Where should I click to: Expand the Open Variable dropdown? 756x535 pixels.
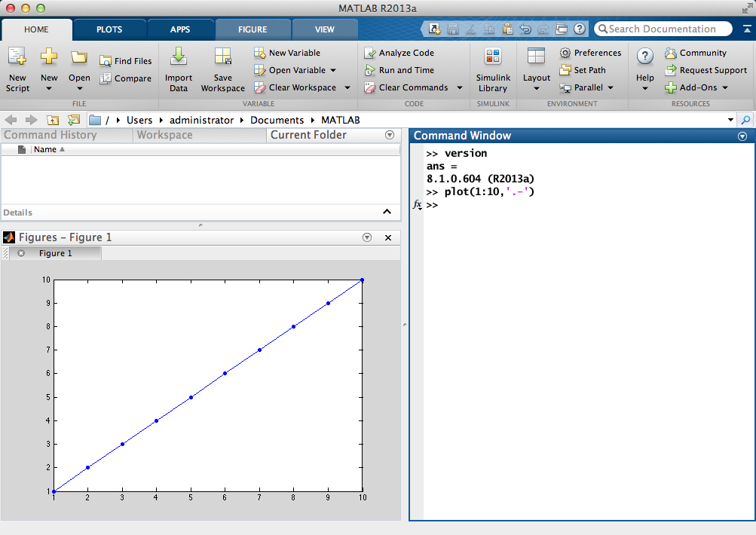pyautogui.click(x=333, y=70)
